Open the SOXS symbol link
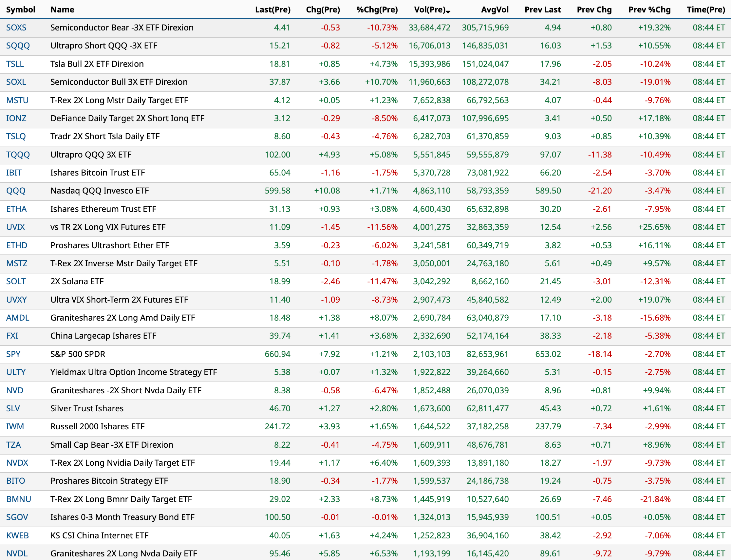 click(16, 28)
